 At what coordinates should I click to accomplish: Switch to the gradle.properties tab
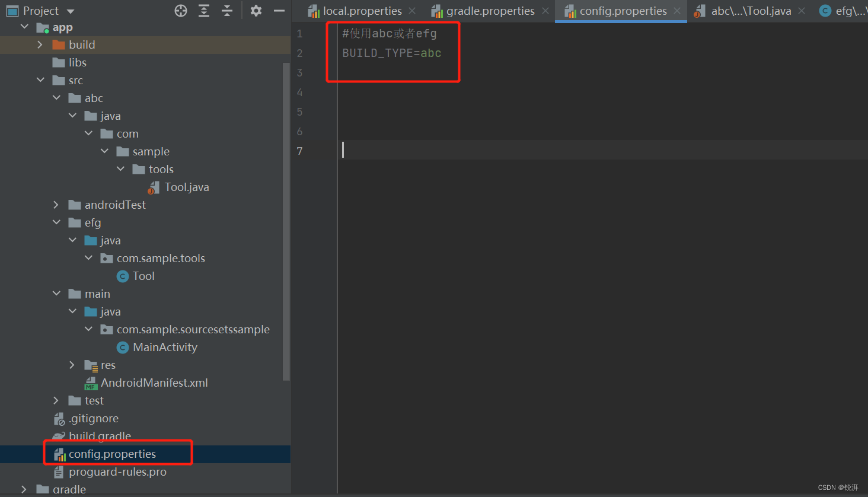[492, 11]
